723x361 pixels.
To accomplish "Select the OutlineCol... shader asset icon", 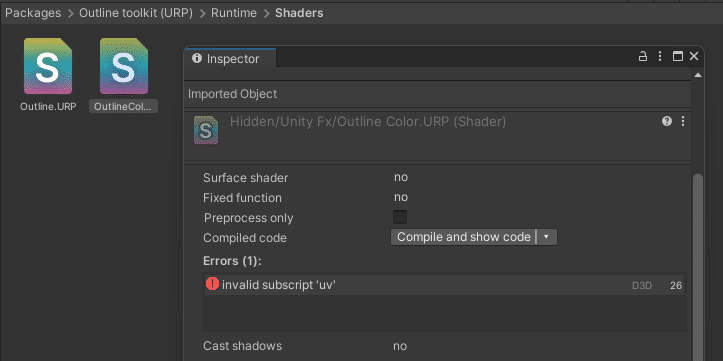I will (124, 66).
